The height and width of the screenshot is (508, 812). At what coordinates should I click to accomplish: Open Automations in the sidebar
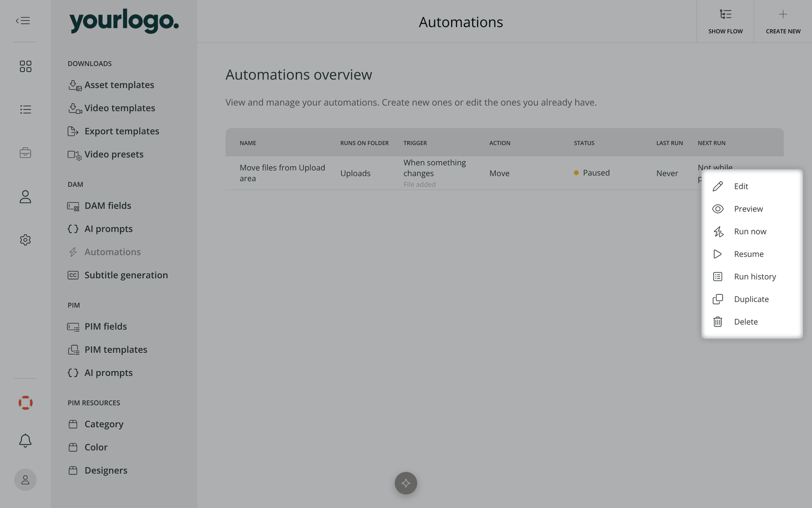point(104,252)
